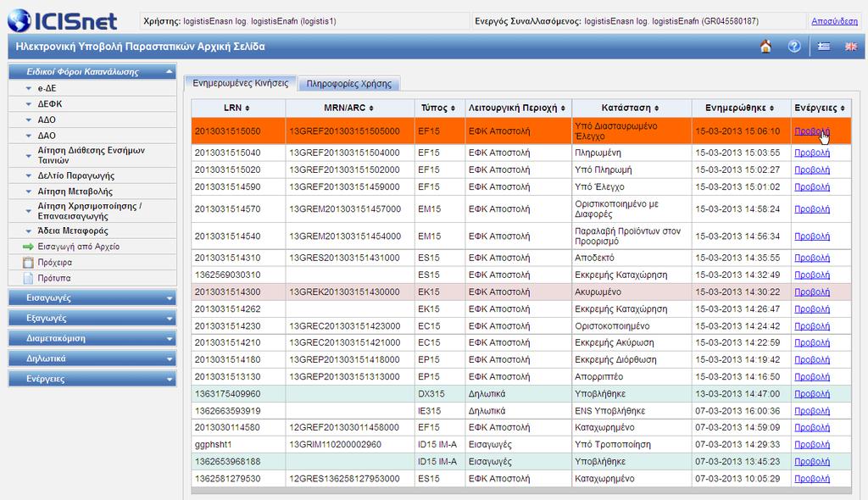The width and height of the screenshot is (868, 500).
Task: Open Προβολή for ENS Υποβλήθηκε row
Action: tap(811, 411)
